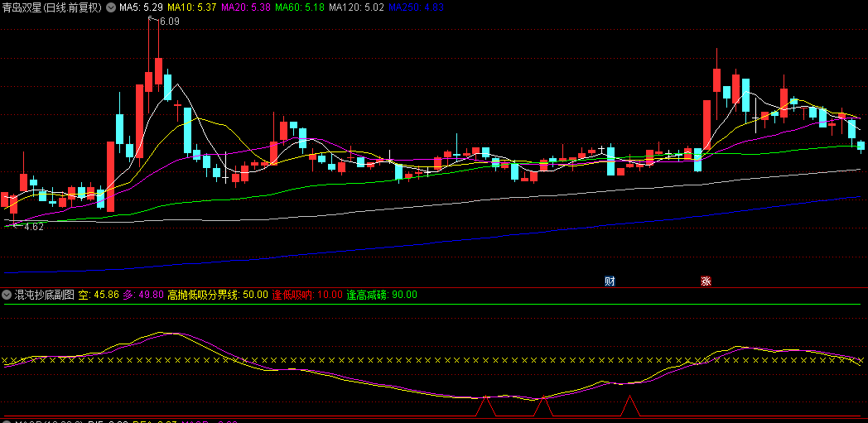Open the MACD panel dropdown arrow at bottom
The height and width of the screenshot is (423, 868).
click(7, 421)
